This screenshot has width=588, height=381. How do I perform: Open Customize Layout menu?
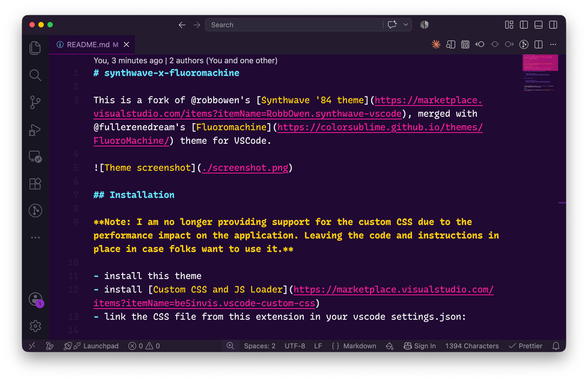(509, 25)
